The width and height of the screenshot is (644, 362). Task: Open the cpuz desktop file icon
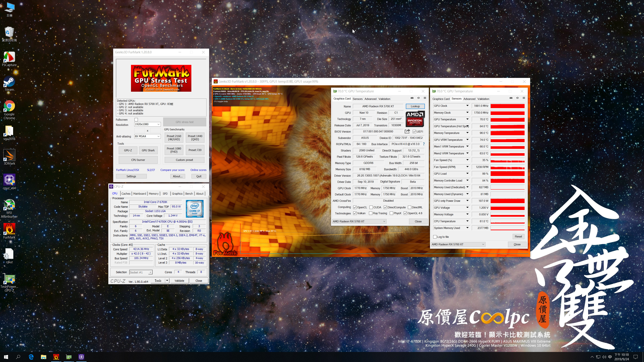click(9, 256)
